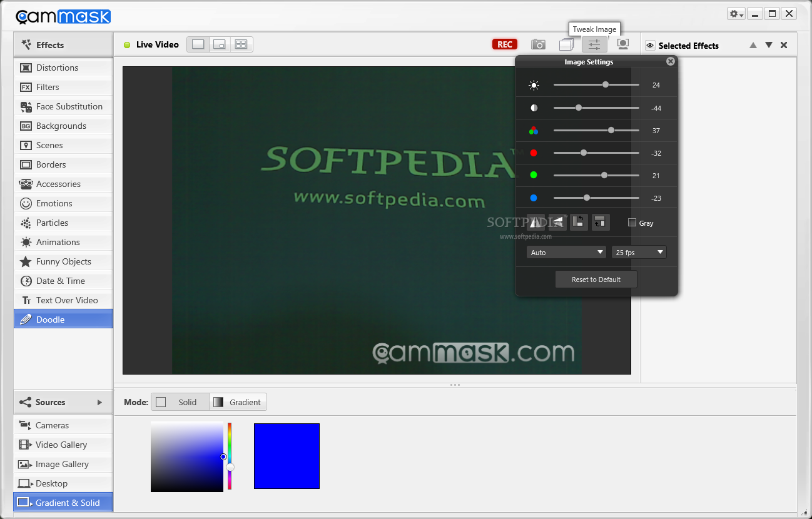Screen dimensions: 812x519
Task: Select the Doodle category
Action: coord(63,320)
